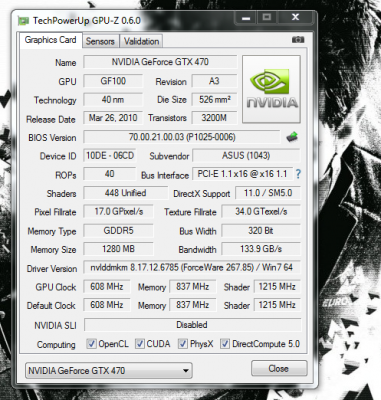Click the TechPowerUp GPU-Z 0.6.0 title text
381x400 pixels.
coord(87,21)
